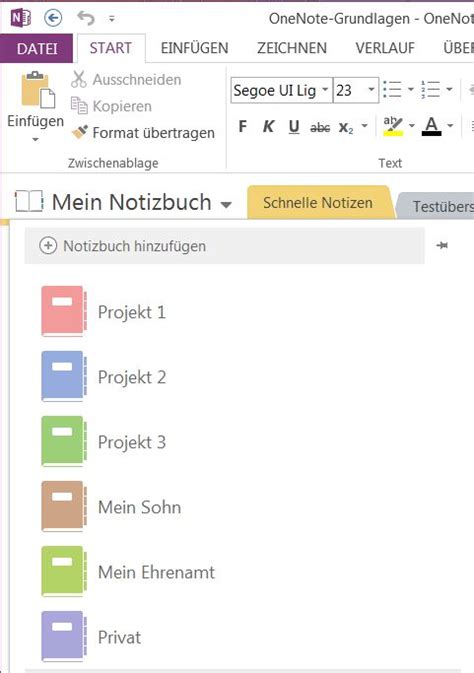Click the font size field showing 23
Image resolution: width=474 pixels, height=673 pixels.
pyautogui.click(x=349, y=90)
